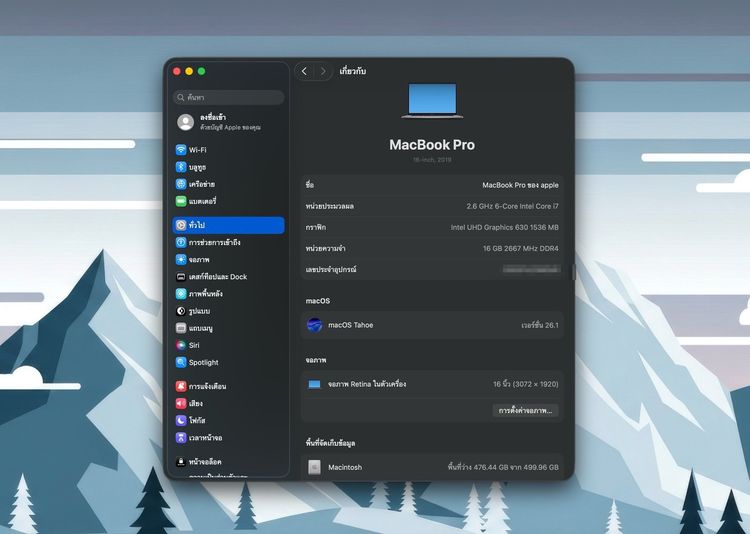The image size is (750, 534).
Task: Click the เกี่ยวกับ title in toolbar
Action: pyautogui.click(x=353, y=71)
